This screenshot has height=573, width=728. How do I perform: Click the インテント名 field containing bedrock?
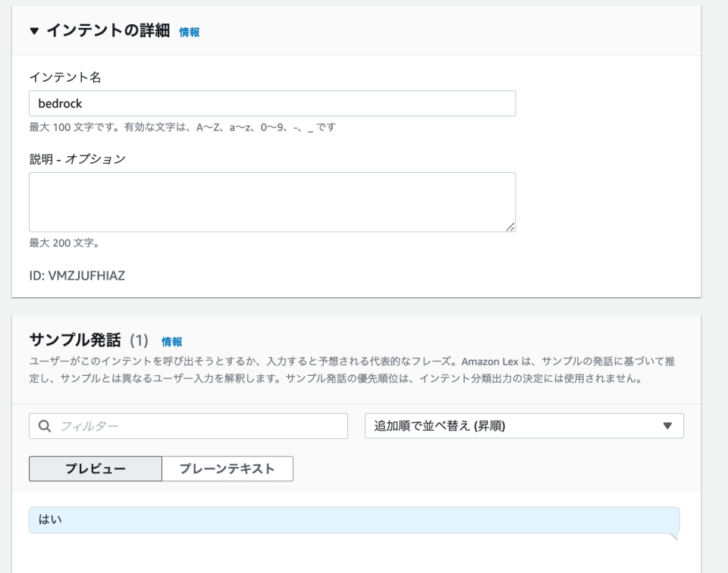tap(273, 103)
